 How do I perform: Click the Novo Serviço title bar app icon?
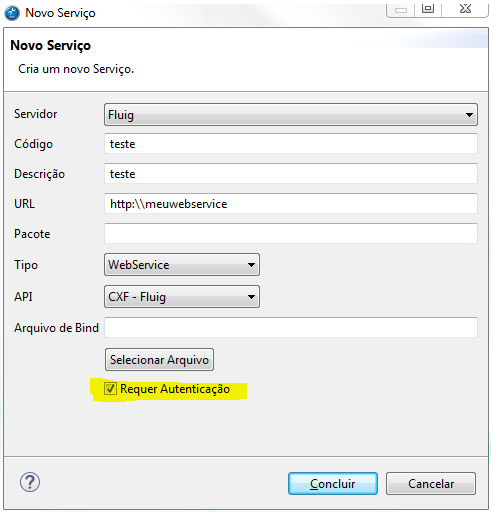coord(12,13)
